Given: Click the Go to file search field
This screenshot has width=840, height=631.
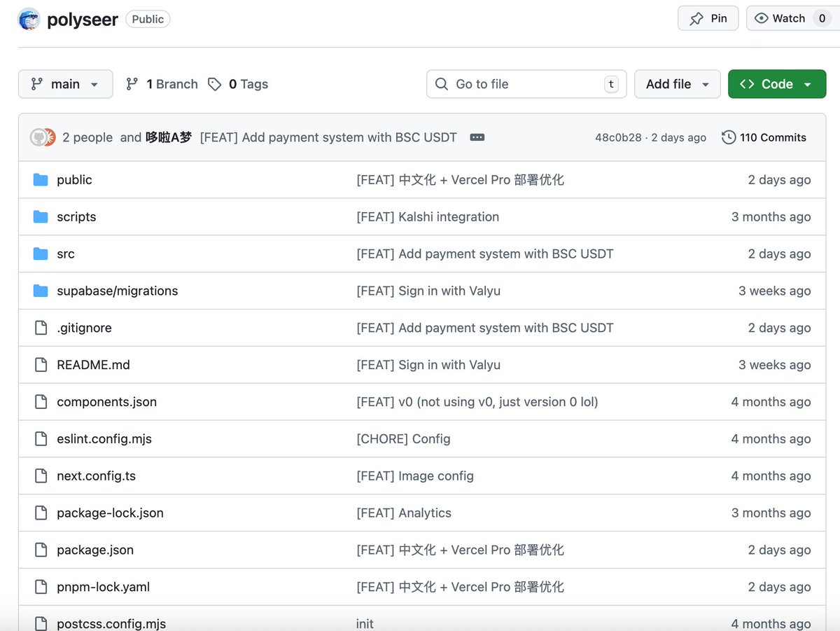Looking at the screenshot, I should pyautogui.click(x=525, y=83).
